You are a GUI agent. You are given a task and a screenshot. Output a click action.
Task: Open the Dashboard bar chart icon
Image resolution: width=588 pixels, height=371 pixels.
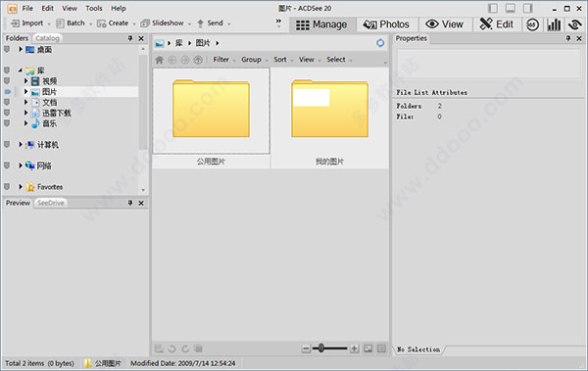point(554,24)
